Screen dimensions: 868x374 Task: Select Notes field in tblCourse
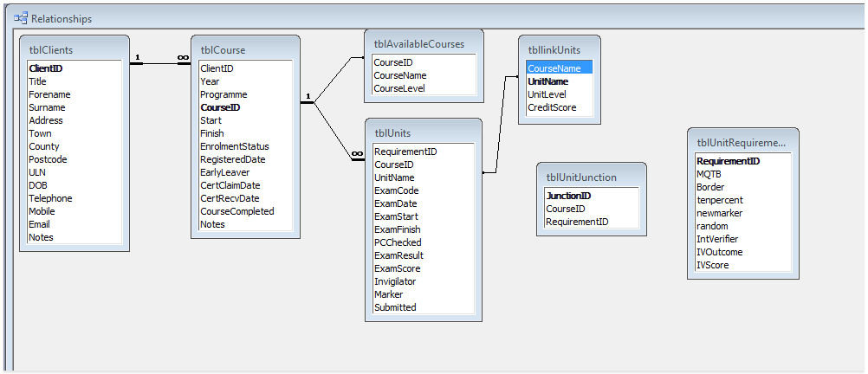[245, 224]
